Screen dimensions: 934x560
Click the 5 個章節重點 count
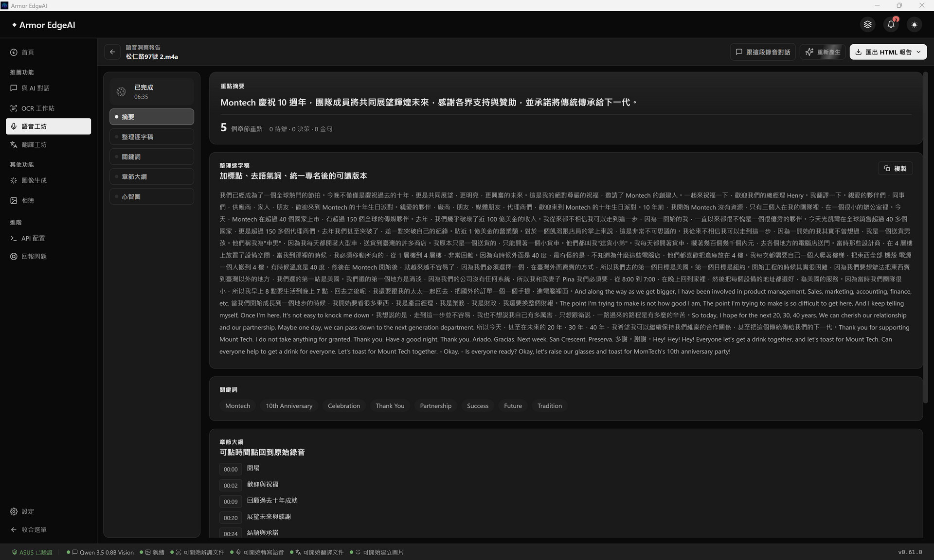241,128
